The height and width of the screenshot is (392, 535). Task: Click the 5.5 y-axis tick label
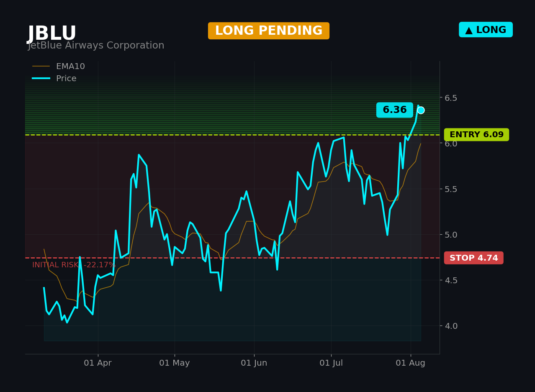tap(450, 189)
